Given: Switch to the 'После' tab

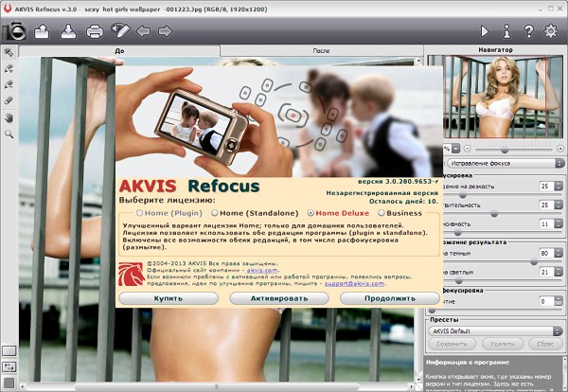Looking at the screenshot, I should [x=320, y=49].
